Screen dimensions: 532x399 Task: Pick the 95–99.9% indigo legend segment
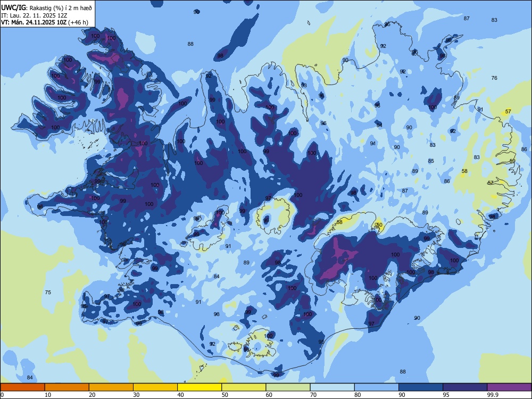click(465, 387)
